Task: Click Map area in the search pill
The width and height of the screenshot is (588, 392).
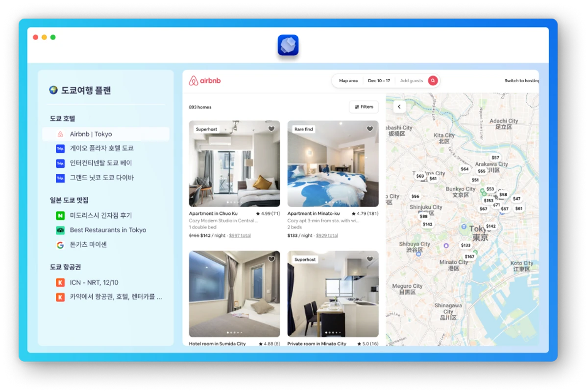Action: (x=348, y=81)
